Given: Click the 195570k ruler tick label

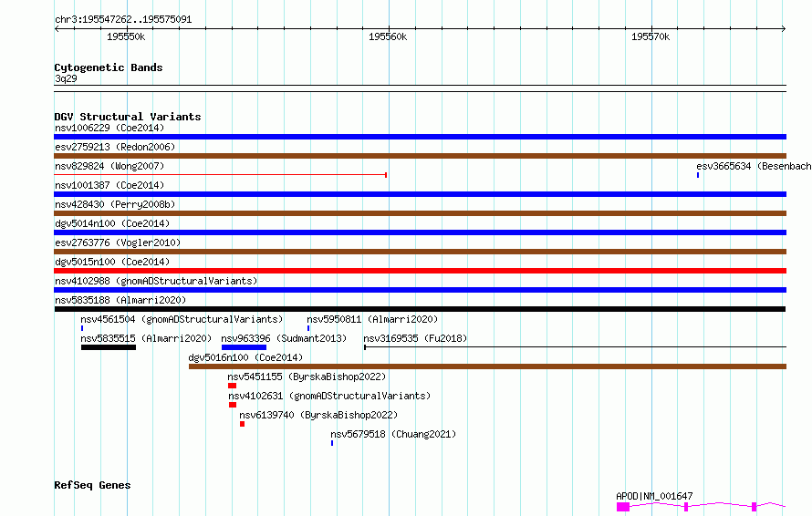Looking at the screenshot, I should coord(651,36).
